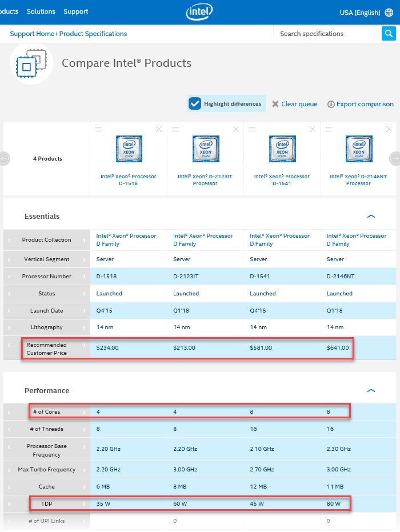Screen dimensions: 400x532
Task: Click the Xeon D-1518 badge image
Action: [129, 149]
